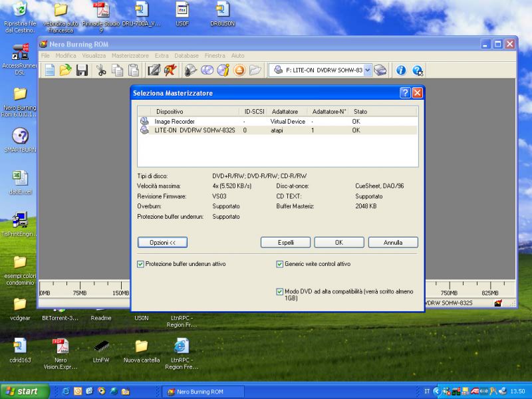The height and width of the screenshot is (399, 532).
Task: Click the Pinnacle Studio 9 PDF icon
Action: click(x=101, y=17)
